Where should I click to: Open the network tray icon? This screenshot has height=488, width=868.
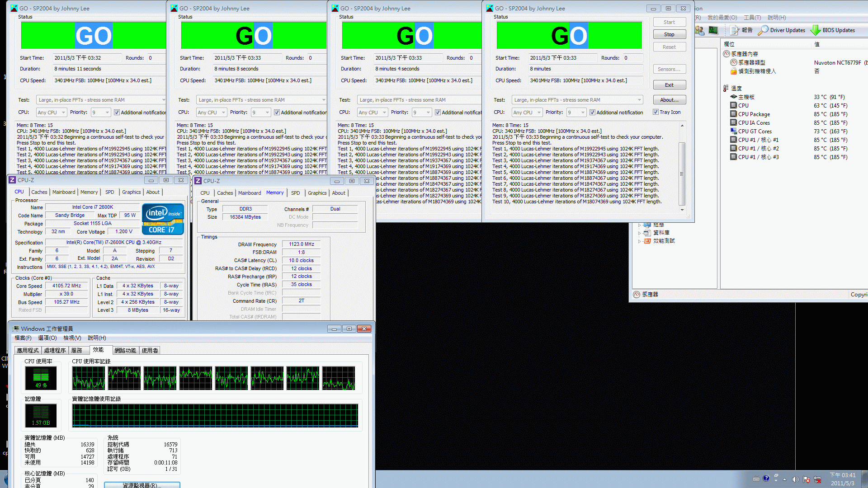[x=817, y=479]
